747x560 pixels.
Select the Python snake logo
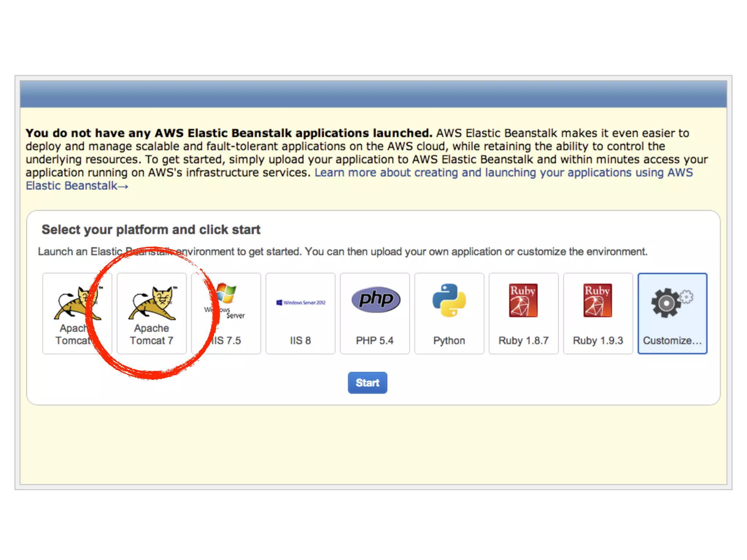tap(449, 300)
